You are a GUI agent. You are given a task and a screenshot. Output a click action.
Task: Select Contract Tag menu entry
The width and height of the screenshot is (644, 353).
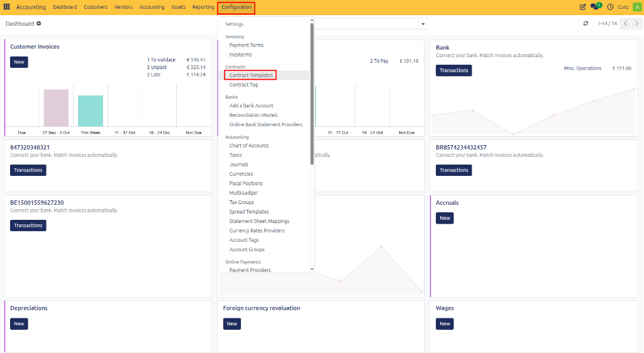pyautogui.click(x=243, y=85)
